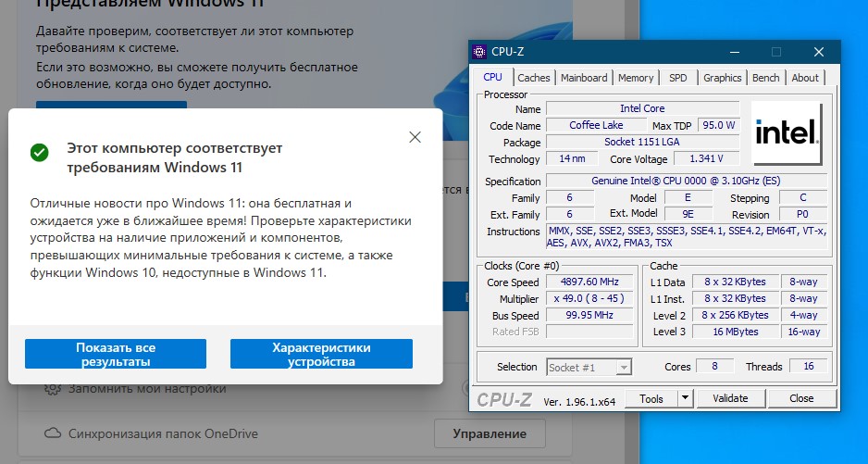Click the Level 3 16-way associativity value
Viewport: 868px width, 464px height.
(804, 332)
